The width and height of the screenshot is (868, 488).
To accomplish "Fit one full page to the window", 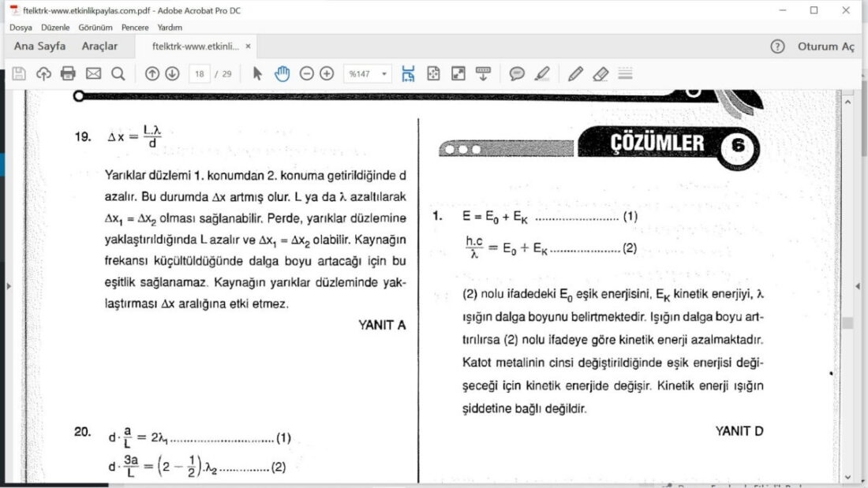I will coord(433,73).
